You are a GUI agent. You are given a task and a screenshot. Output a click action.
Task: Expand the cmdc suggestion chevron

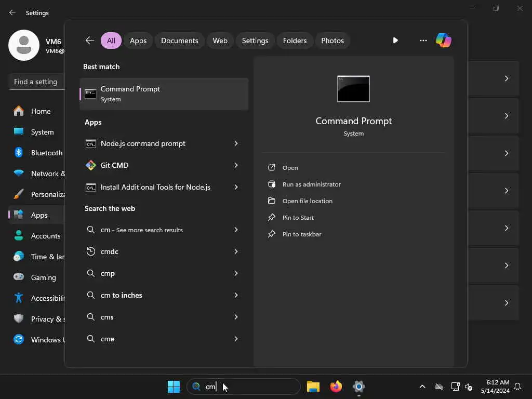(236, 251)
